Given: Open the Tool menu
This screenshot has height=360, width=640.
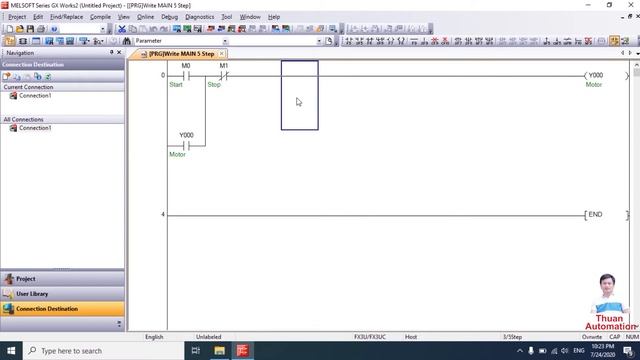Looking at the screenshot, I should point(227,17).
